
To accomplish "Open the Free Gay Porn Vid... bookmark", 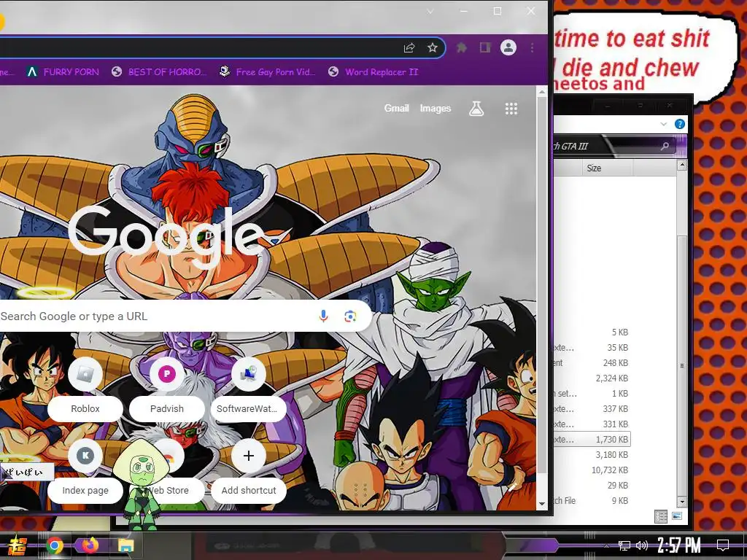I will coord(267,72).
